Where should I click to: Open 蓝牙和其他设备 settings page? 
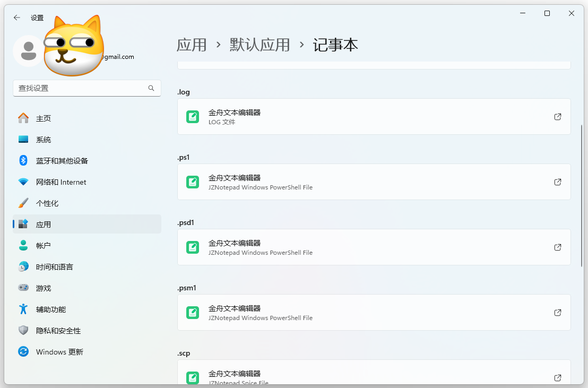87,161
